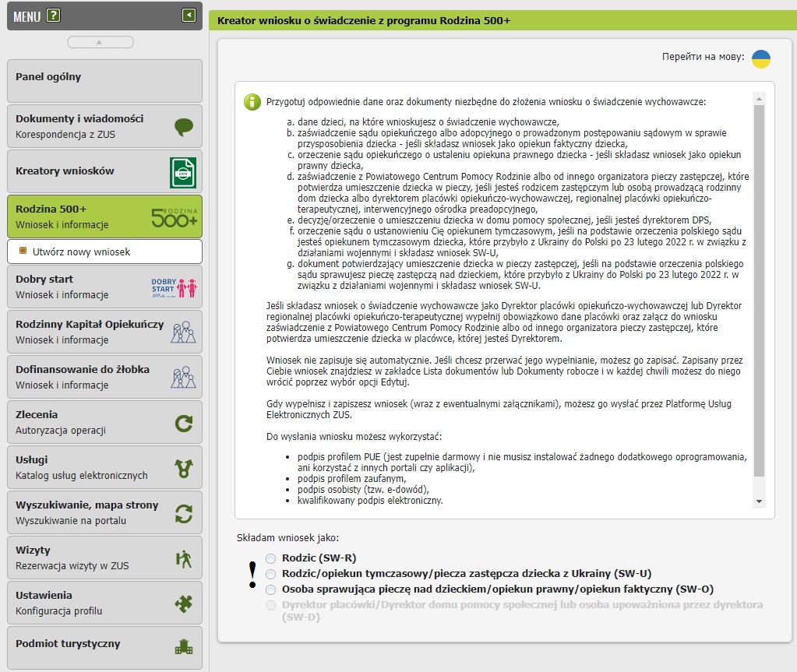Click the MENU help question mark icon

[53, 16]
